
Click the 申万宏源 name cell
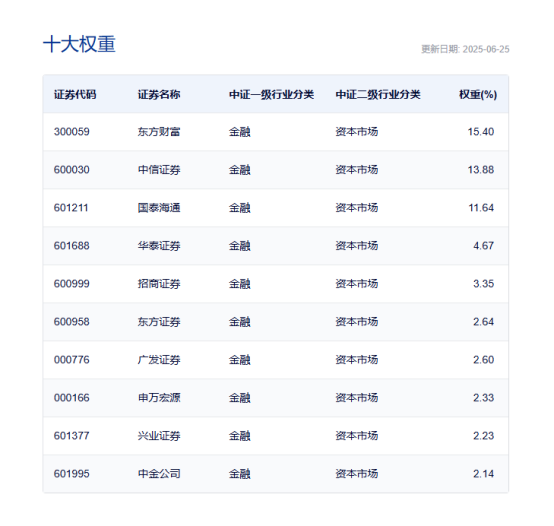pos(159,398)
